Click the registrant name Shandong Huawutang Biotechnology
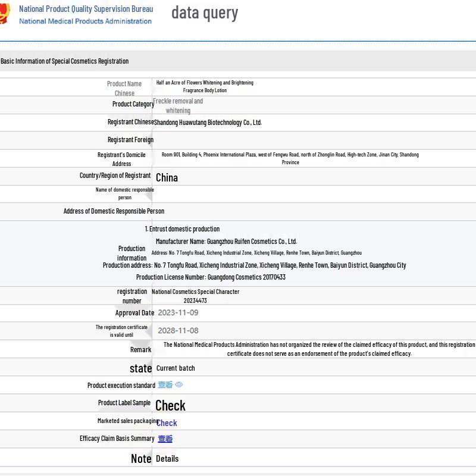Screen dimensions: 476x476 (x=208, y=123)
